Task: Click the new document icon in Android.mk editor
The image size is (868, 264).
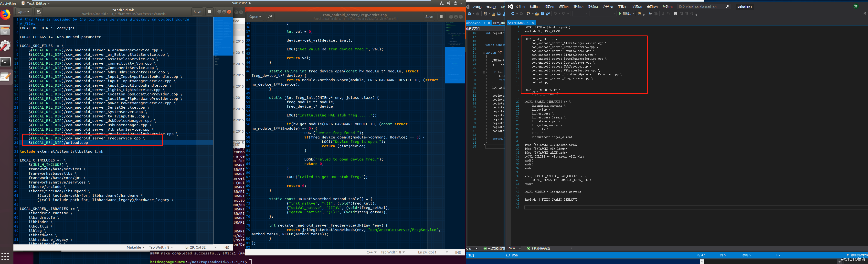Action: click(x=38, y=11)
